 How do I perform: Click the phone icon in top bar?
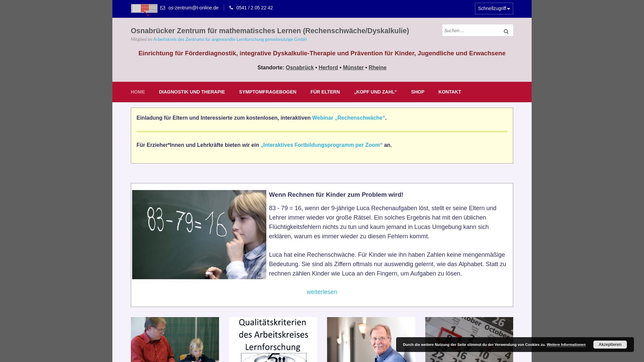tap(231, 8)
